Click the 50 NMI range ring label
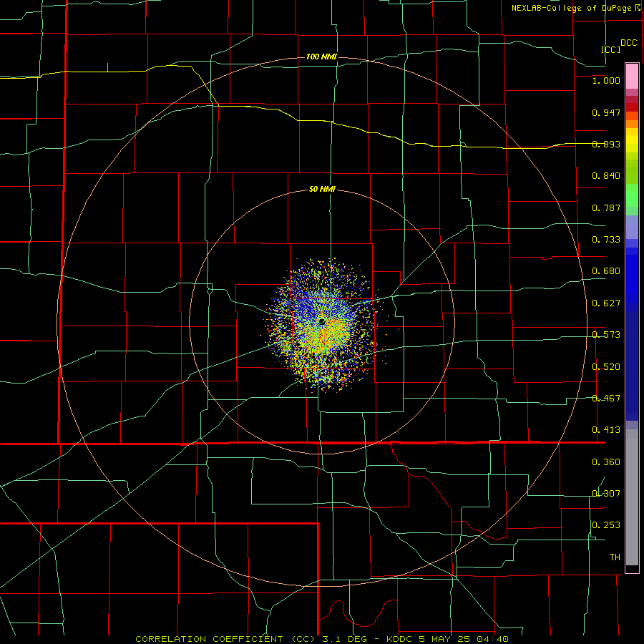The height and width of the screenshot is (644, 644). (x=322, y=190)
